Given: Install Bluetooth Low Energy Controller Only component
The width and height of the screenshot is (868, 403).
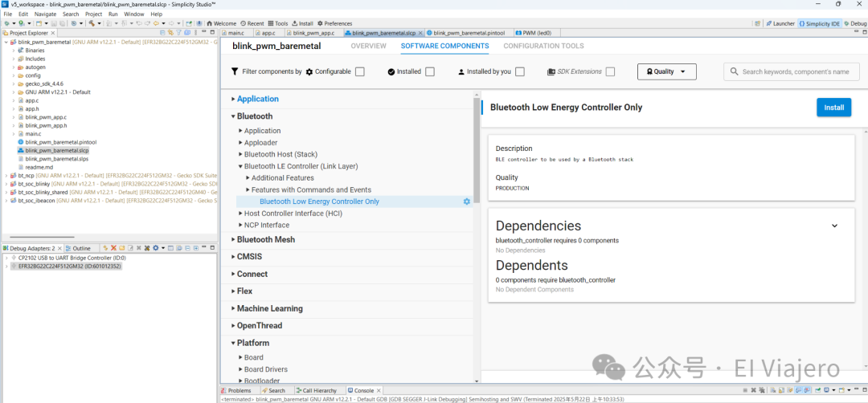Looking at the screenshot, I should click(x=833, y=108).
